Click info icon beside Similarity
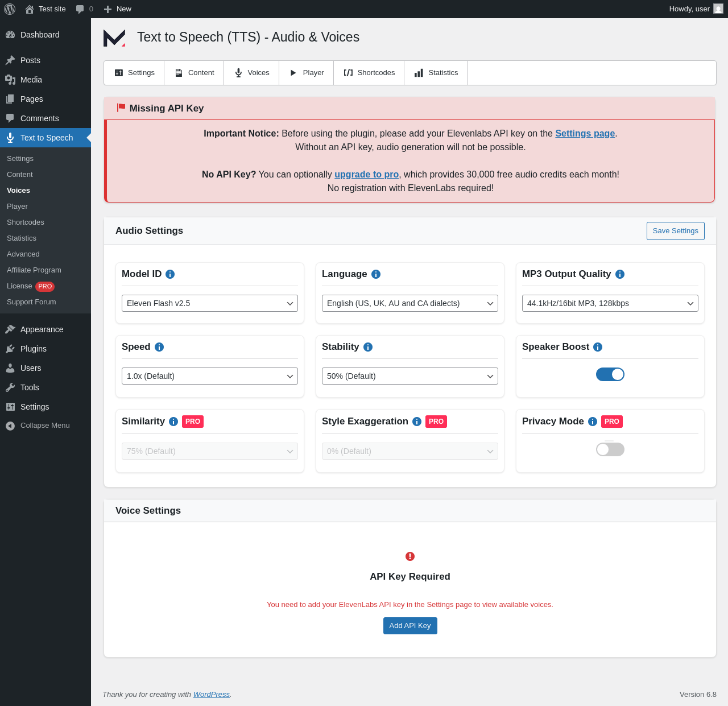The width and height of the screenshot is (728, 706). click(x=173, y=422)
